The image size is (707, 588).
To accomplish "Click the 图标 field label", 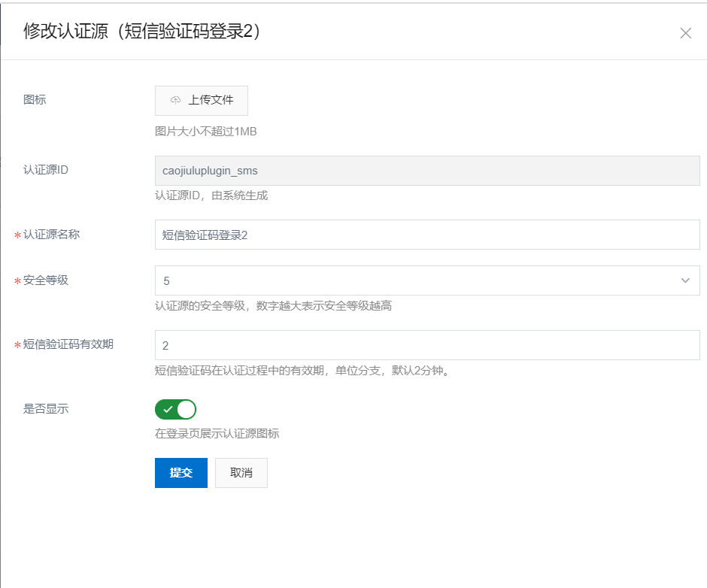I will tap(35, 99).
